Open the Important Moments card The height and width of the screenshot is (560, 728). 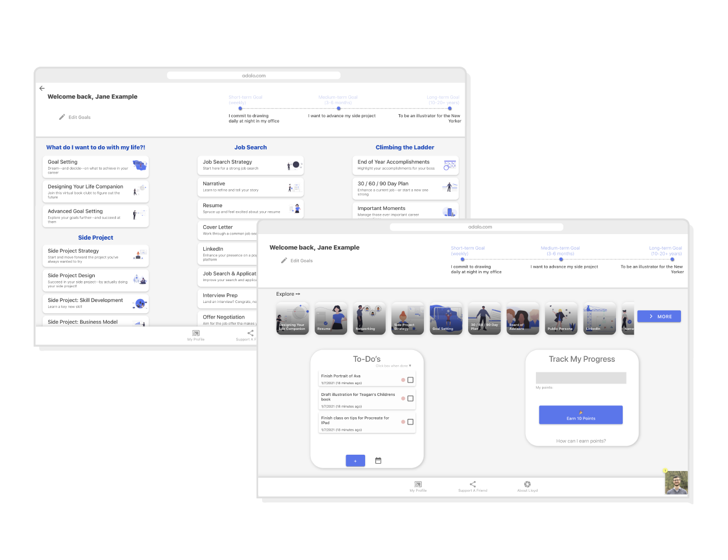405,211
